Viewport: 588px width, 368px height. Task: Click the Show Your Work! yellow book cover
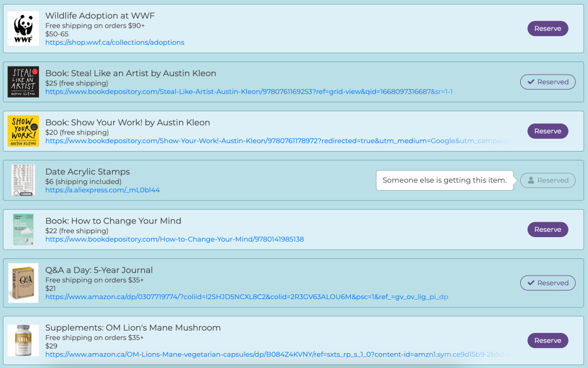[x=23, y=131]
